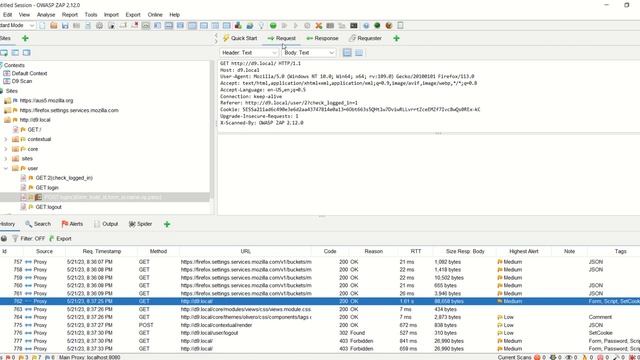640x360 pixels.
Task: Click the Persist Session save icon
Action: tap(65, 25)
